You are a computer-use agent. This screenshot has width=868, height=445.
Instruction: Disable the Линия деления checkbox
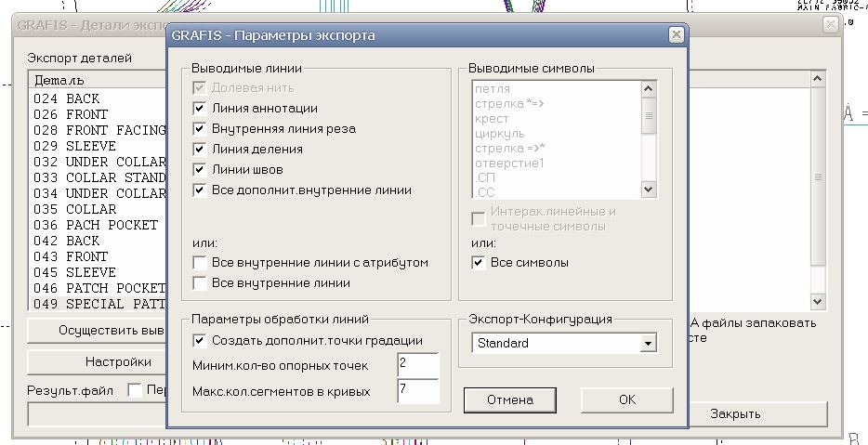point(199,149)
